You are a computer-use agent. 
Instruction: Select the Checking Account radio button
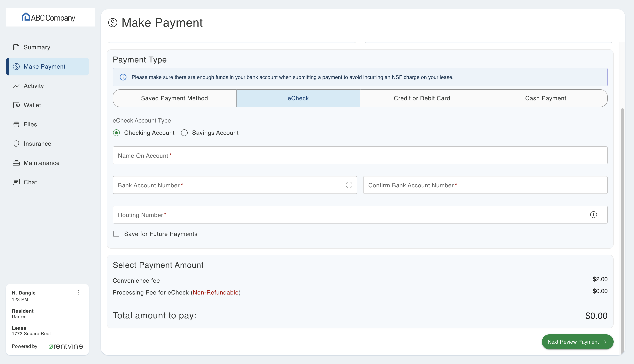116,133
